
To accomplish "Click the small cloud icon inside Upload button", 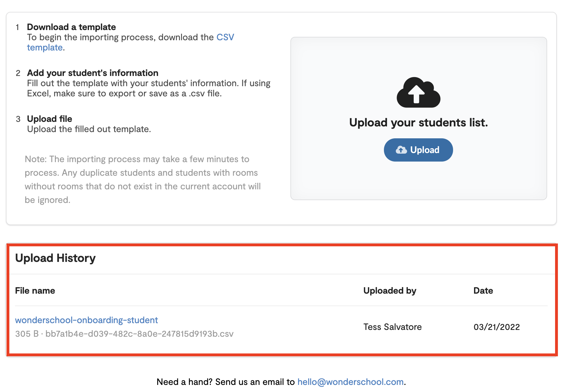I will tap(401, 150).
